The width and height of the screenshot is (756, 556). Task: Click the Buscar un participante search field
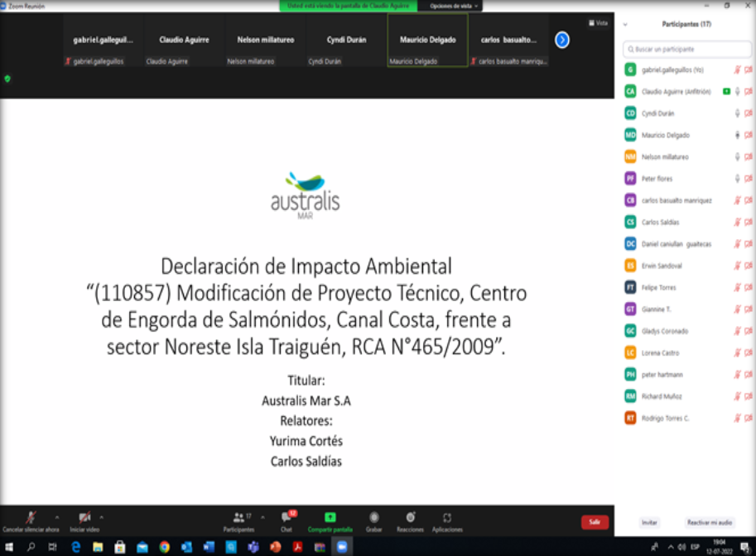pyautogui.click(x=687, y=50)
